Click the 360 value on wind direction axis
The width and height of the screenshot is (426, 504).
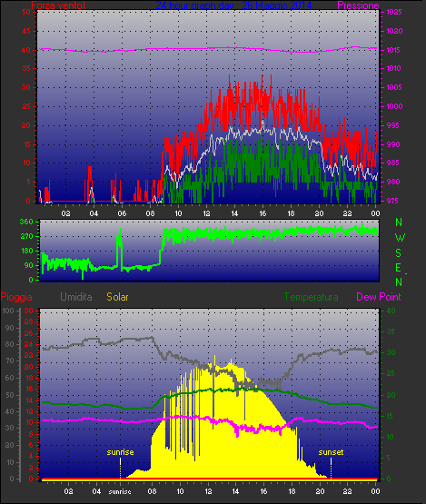(x=26, y=222)
